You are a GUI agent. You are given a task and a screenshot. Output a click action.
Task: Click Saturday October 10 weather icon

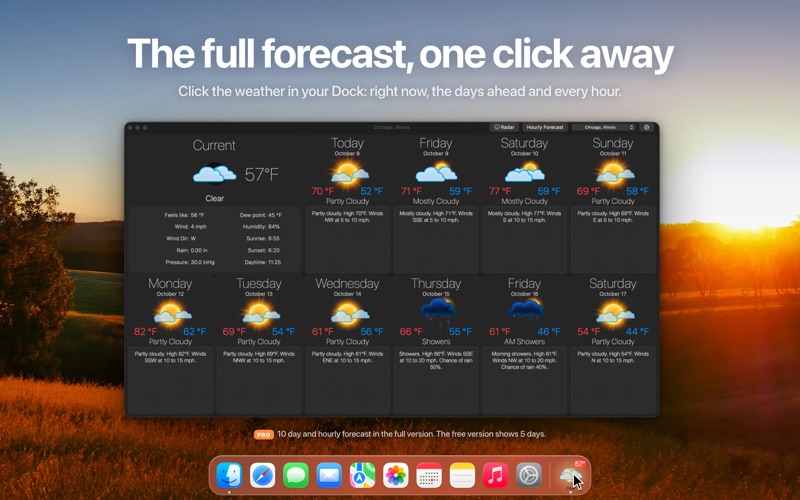pos(524,172)
